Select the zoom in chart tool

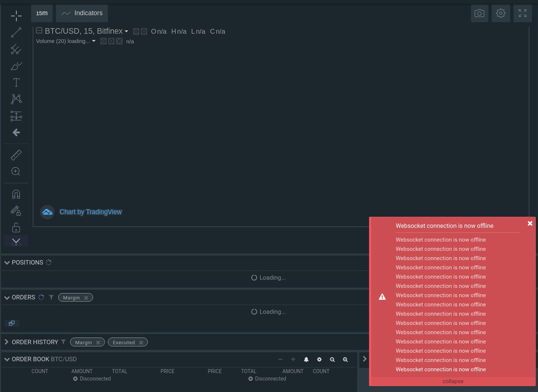(x=16, y=171)
